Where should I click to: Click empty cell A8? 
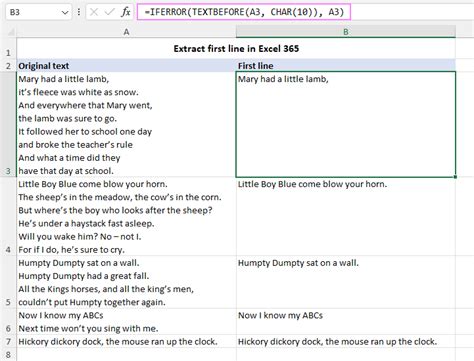[126, 355]
